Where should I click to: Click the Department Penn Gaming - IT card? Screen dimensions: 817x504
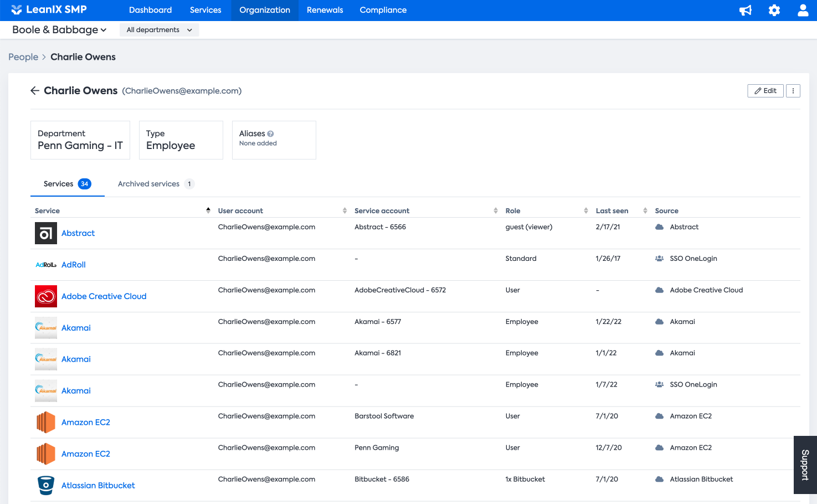[80, 140]
